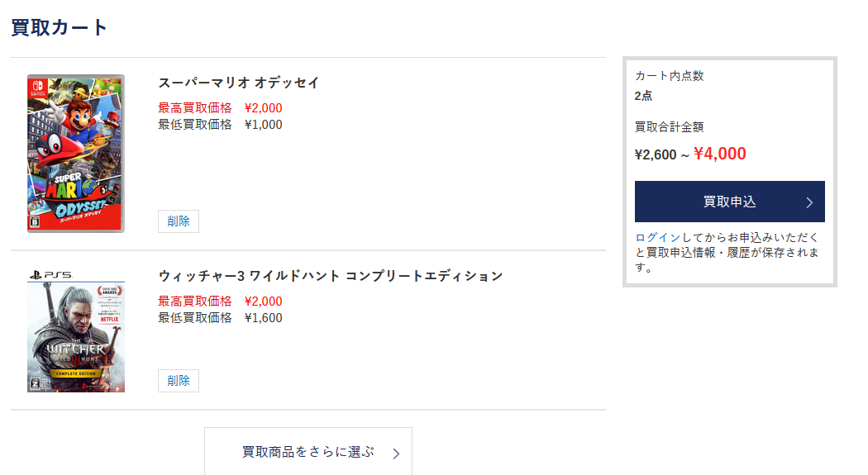Screen dimensions: 868x475
Task: Choose more items with 買取商品をさらに選ぶ
Action: [308, 452]
